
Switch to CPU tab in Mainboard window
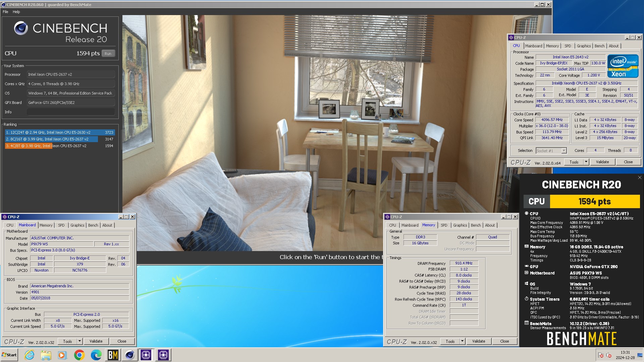[10, 225]
